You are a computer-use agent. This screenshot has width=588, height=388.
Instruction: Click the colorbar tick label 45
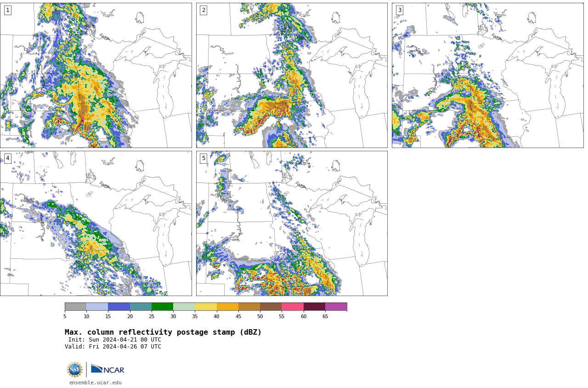tap(238, 316)
